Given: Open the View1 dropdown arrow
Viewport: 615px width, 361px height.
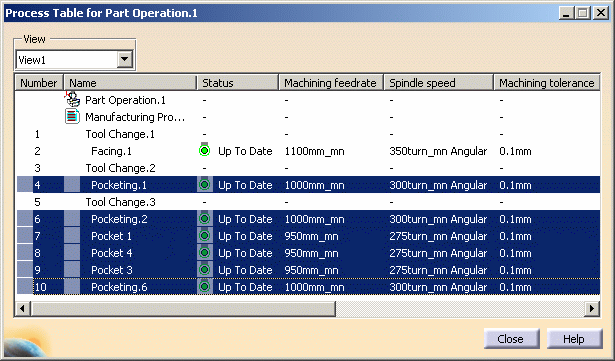Looking at the screenshot, I should tap(125, 60).
